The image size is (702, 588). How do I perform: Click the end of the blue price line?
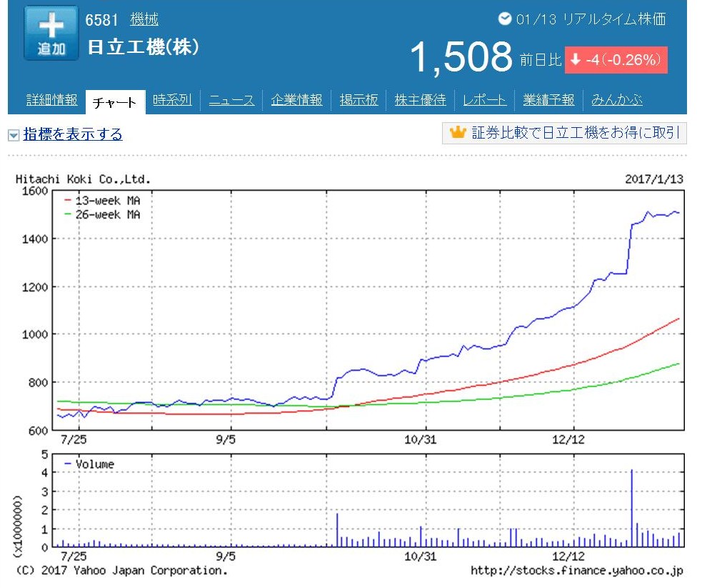(678, 213)
